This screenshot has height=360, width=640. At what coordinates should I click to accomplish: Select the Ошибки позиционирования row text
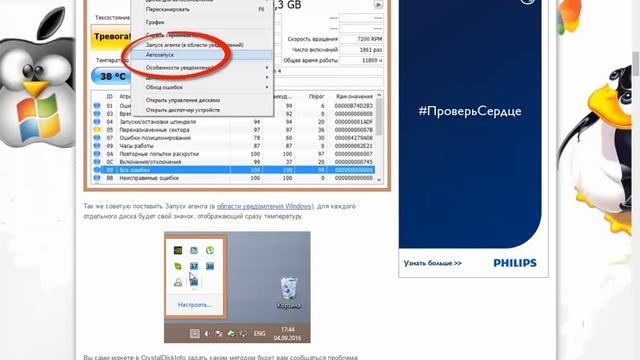point(155,138)
